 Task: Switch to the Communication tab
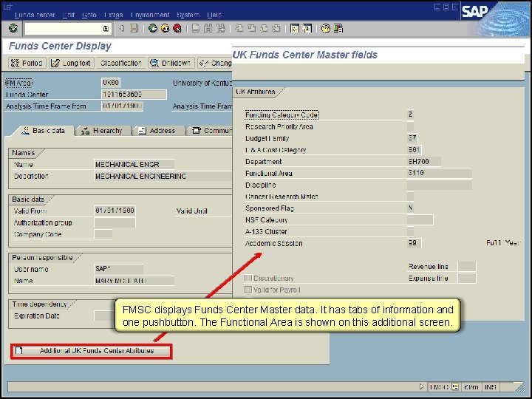tap(211, 131)
